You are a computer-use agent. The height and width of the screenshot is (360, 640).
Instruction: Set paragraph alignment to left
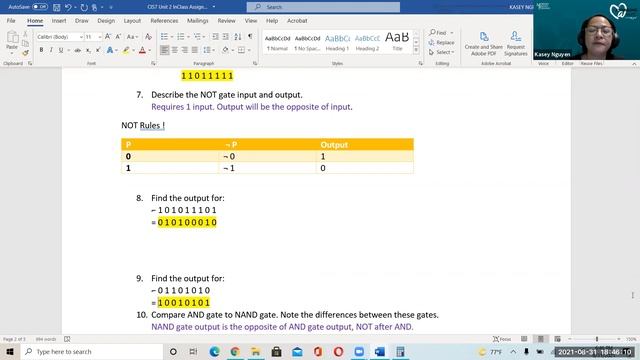[164, 50]
